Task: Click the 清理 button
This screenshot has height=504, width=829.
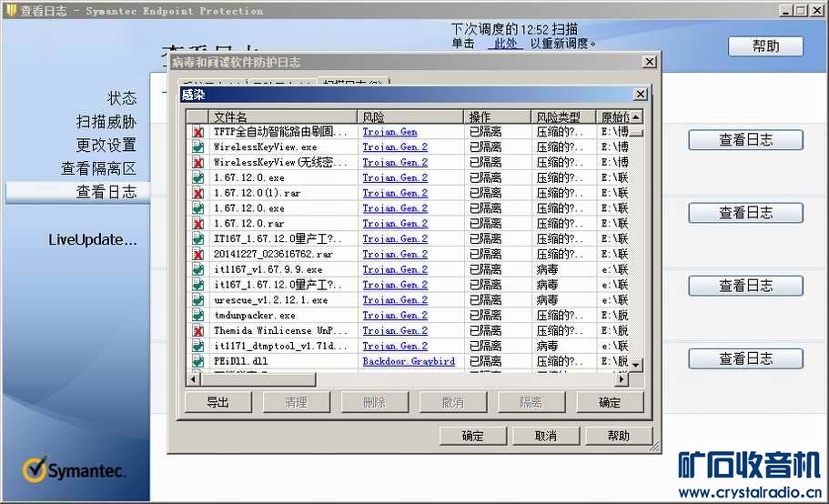Action: (x=296, y=402)
